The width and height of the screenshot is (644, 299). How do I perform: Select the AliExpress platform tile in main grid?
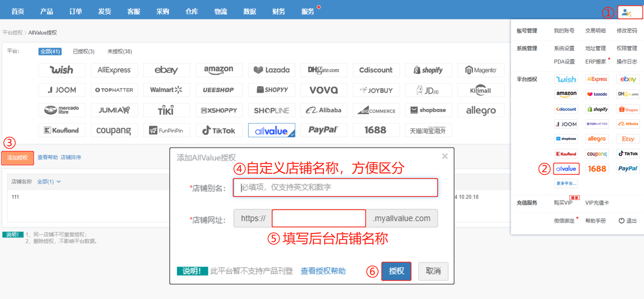(x=114, y=70)
